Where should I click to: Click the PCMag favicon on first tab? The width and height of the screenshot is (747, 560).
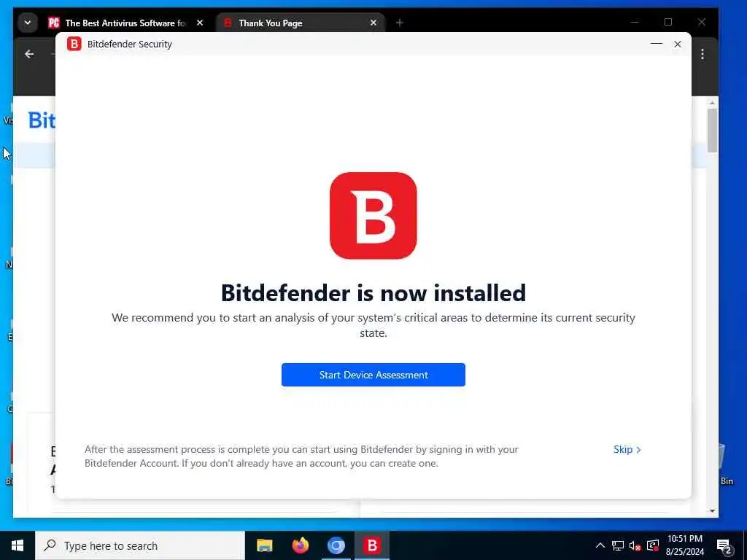point(54,23)
